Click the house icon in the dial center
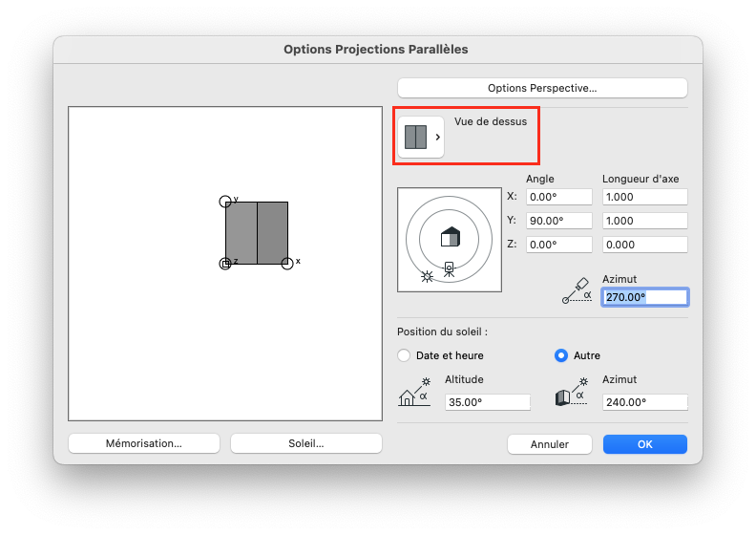This screenshot has width=756, height=535. (451, 237)
